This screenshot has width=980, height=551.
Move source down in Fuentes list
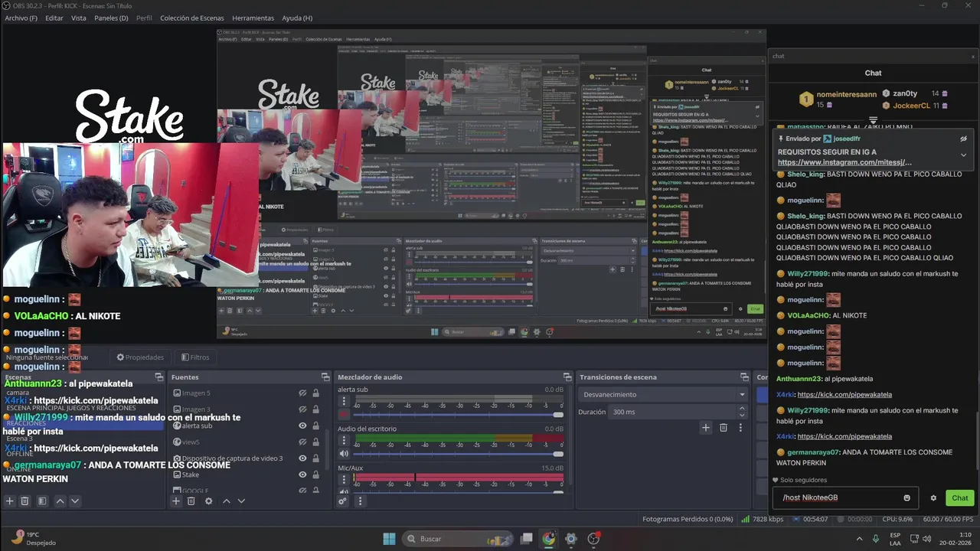tap(241, 501)
